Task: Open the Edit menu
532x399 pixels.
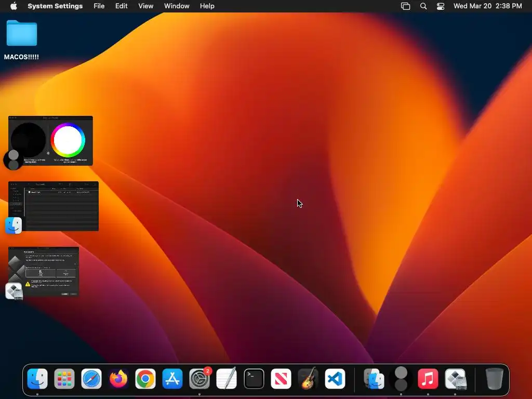Action: point(122,6)
